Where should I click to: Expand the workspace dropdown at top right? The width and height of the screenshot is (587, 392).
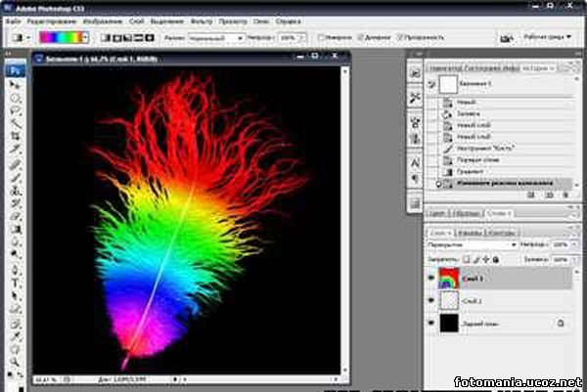[544, 38]
